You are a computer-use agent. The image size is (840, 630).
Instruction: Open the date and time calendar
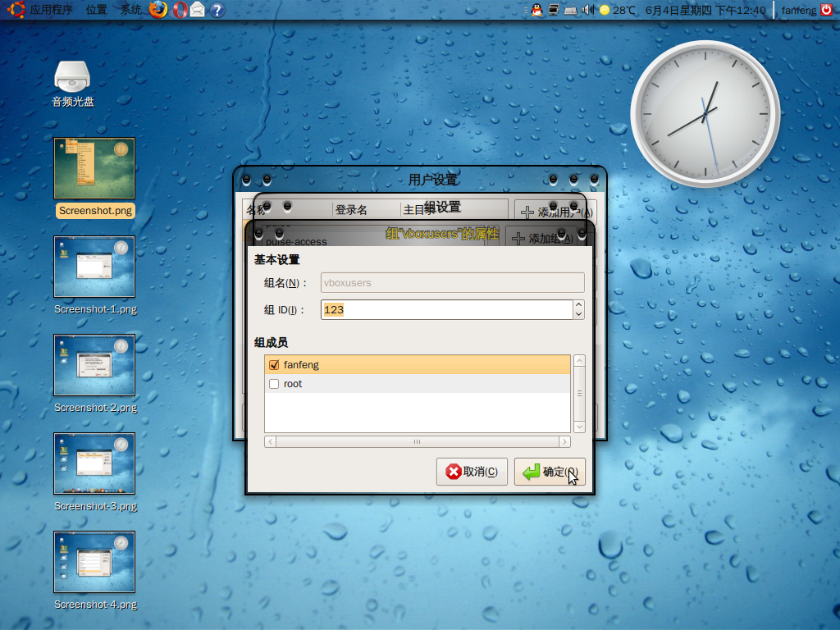705,10
